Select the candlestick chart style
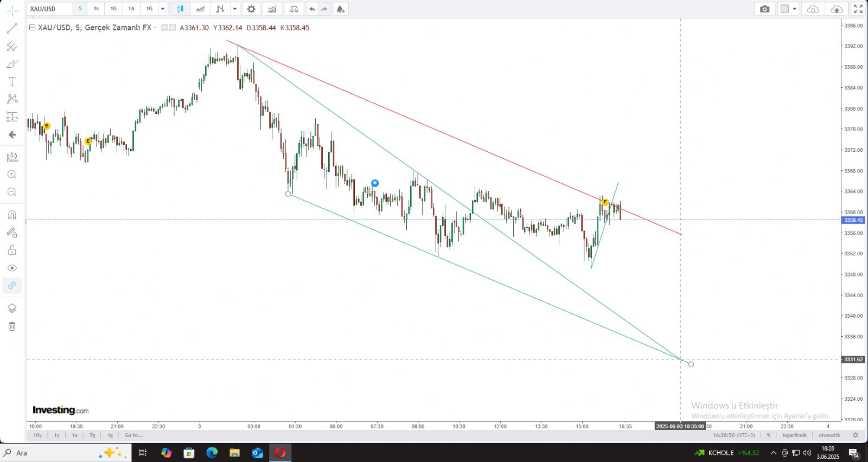This screenshot has height=462, width=868. [x=180, y=9]
